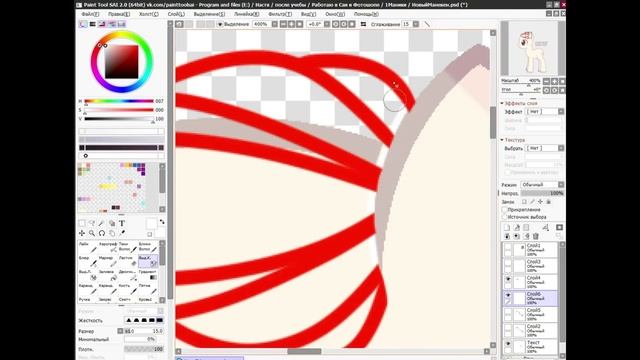This screenshot has height=360, width=640.
Task: Show the Слой2 layer
Action: 508,328
